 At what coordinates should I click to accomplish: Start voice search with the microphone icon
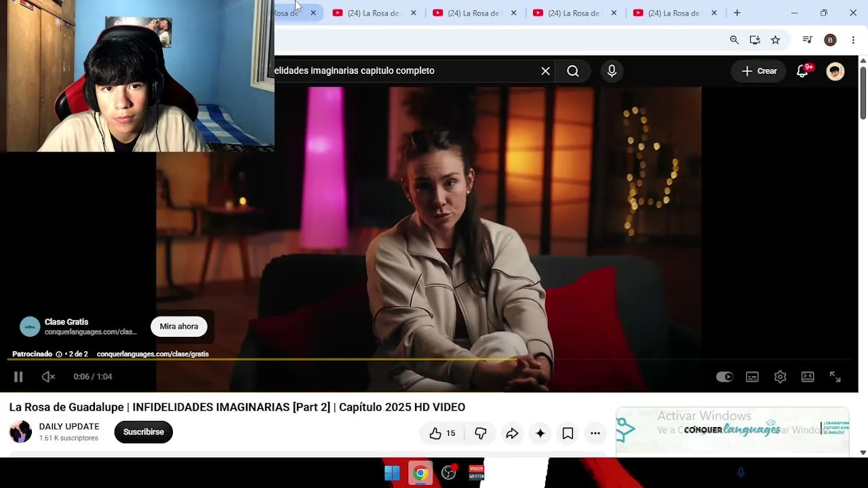pyautogui.click(x=612, y=71)
